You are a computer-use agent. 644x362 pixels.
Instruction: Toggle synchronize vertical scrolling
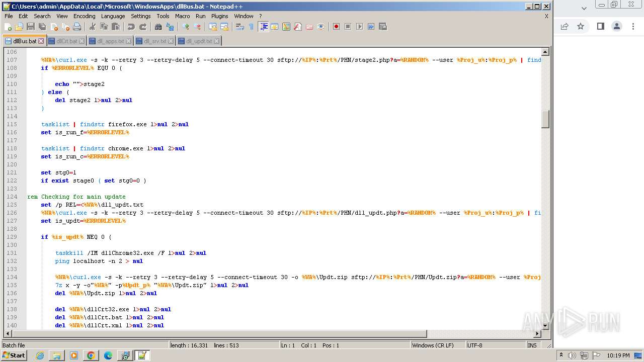[x=213, y=27]
